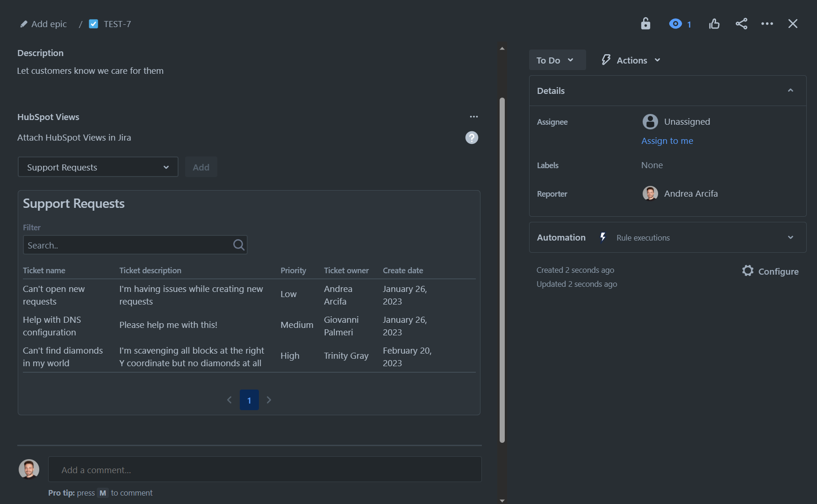Click the Configure button
Image resolution: width=817 pixels, height=504 pixels.
point(770,271)
